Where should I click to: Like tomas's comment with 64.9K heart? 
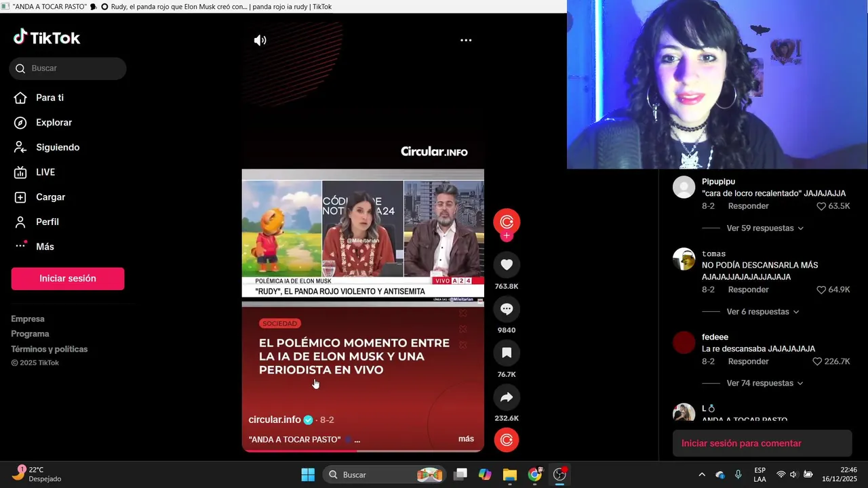[x=821, y=289]
